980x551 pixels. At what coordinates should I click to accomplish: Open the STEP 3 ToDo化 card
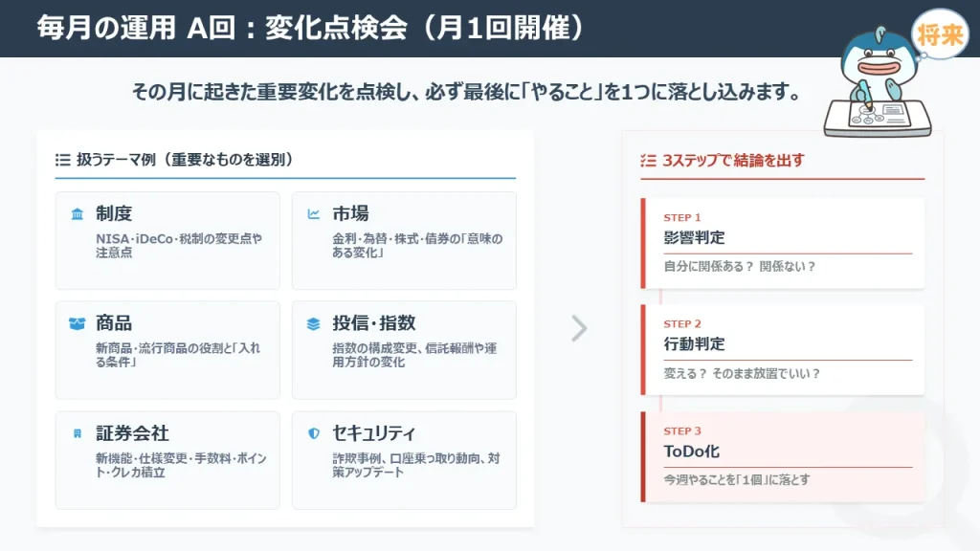(783, 456)
